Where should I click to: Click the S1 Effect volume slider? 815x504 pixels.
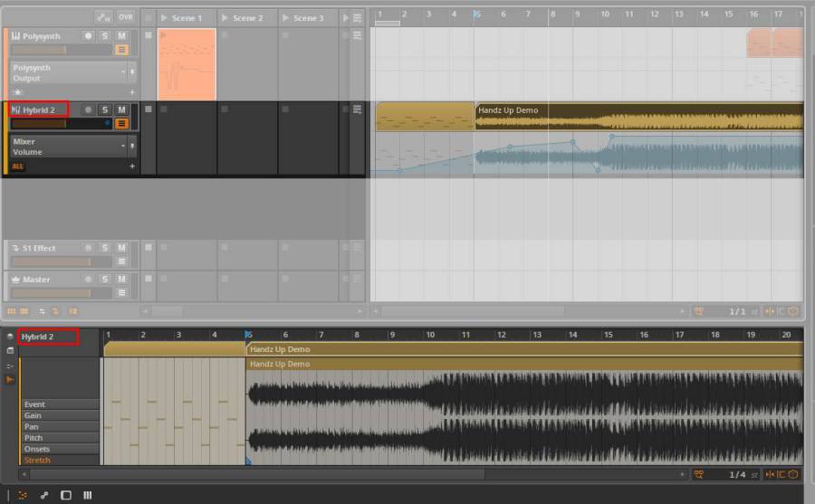[51, 262]
